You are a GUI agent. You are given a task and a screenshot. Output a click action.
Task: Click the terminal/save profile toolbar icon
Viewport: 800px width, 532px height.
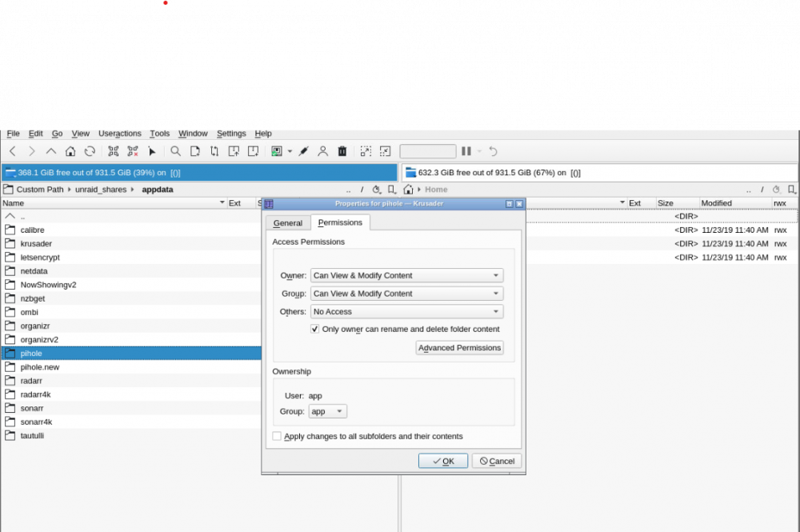pyautogui.click(x=277, y=151)
